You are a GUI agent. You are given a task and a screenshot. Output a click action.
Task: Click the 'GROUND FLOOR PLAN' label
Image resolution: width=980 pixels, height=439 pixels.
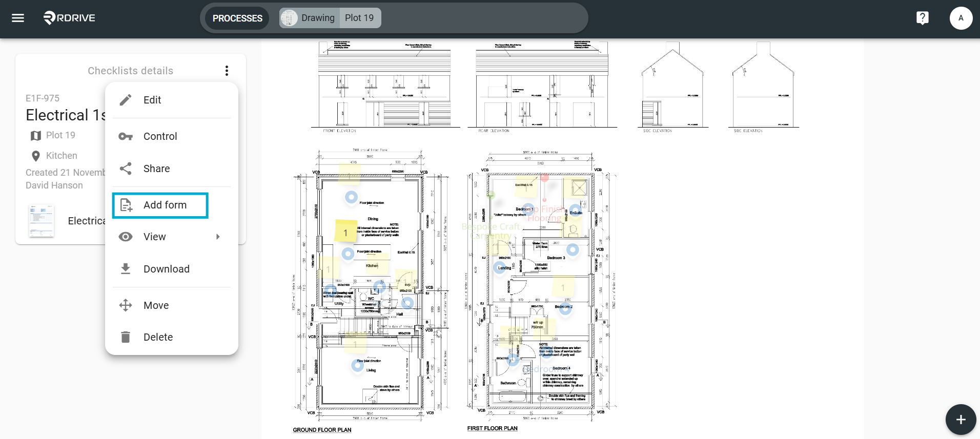322,430
